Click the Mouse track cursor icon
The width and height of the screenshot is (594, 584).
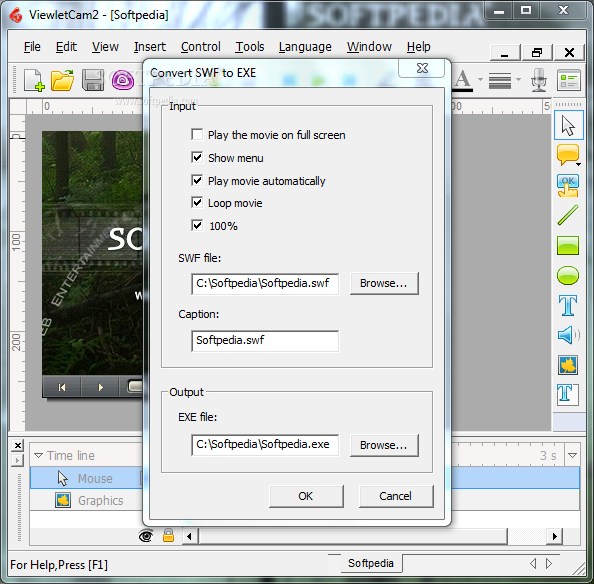pyautogui.click(x=63, y=478)
